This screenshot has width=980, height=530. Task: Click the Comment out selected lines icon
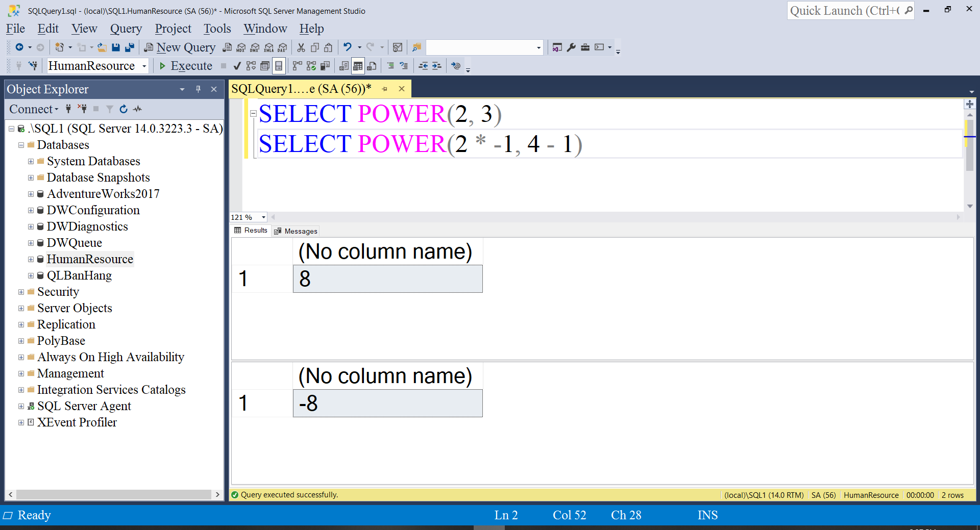(390, 66)
